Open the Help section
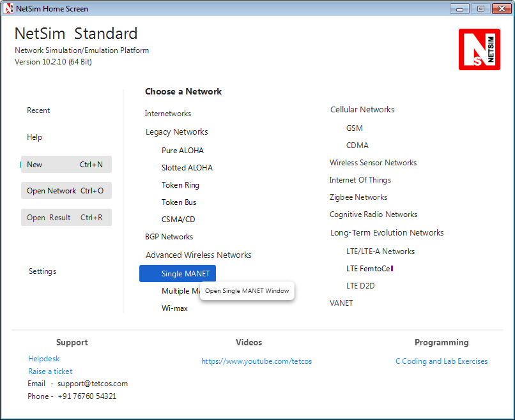The height and width of the screenshot is (420, 515). coord(35,137)
